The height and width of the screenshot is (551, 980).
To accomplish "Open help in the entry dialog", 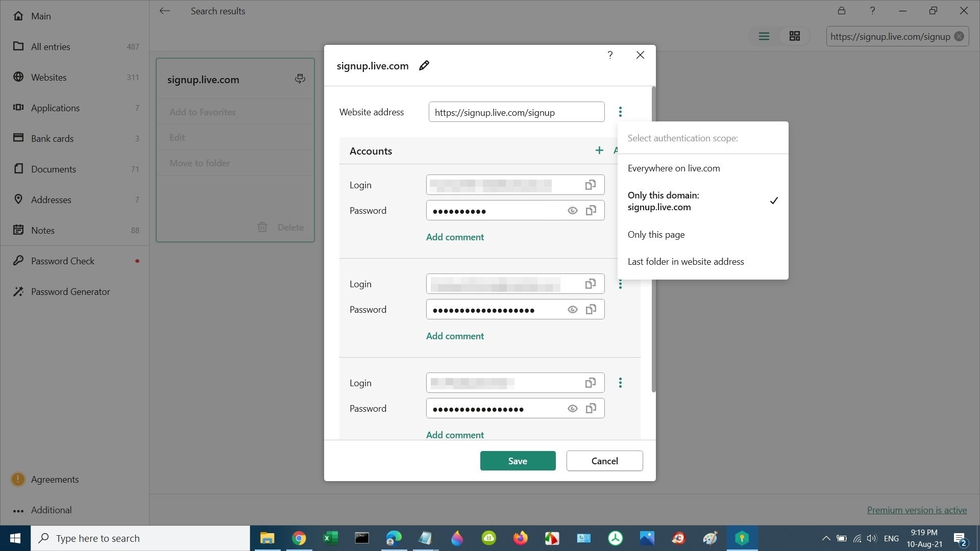I will [610, 55].
